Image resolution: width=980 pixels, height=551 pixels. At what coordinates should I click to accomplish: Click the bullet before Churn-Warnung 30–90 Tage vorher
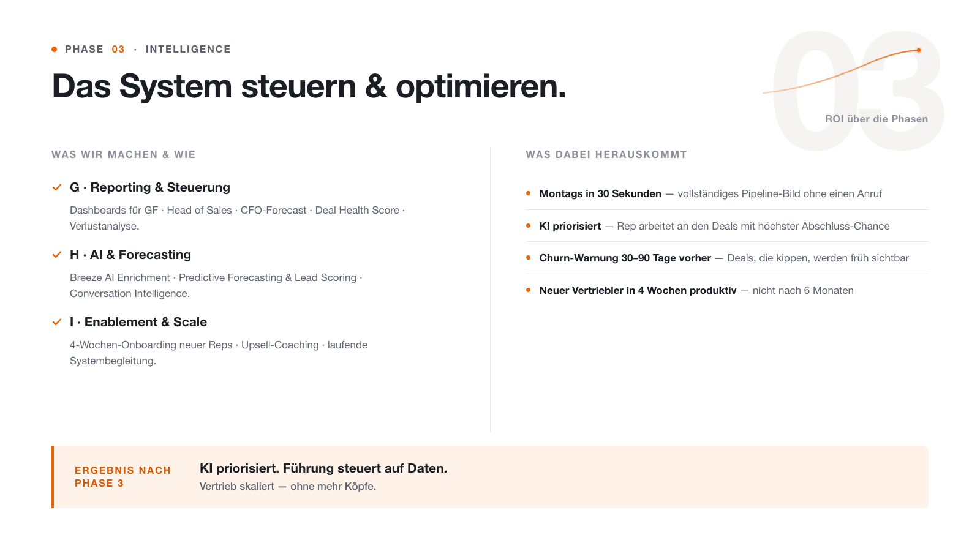529,258
